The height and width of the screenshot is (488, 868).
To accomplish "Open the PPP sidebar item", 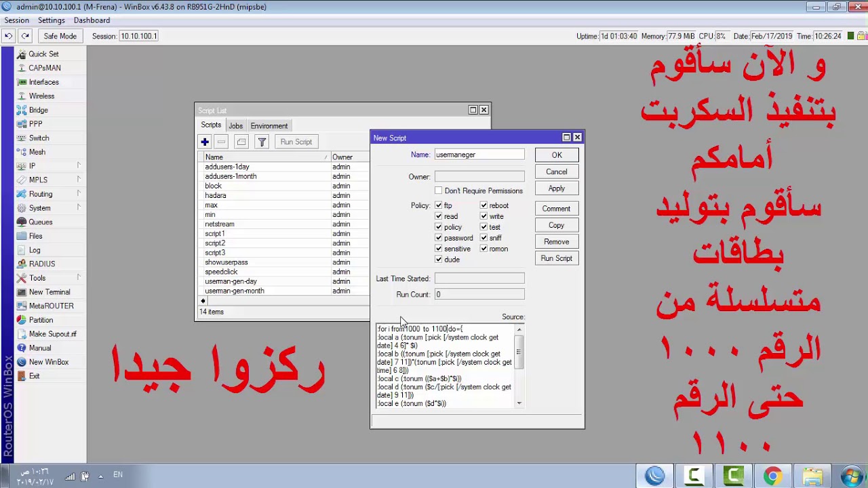I will pyautogui.click(x=35, y=124).
